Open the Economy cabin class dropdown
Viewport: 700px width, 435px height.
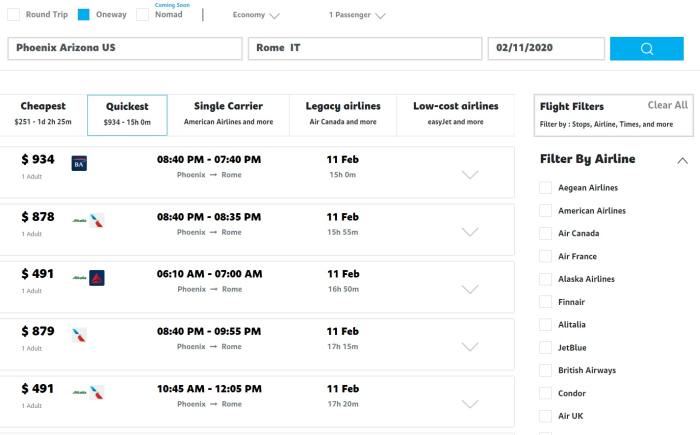(256, 16)
